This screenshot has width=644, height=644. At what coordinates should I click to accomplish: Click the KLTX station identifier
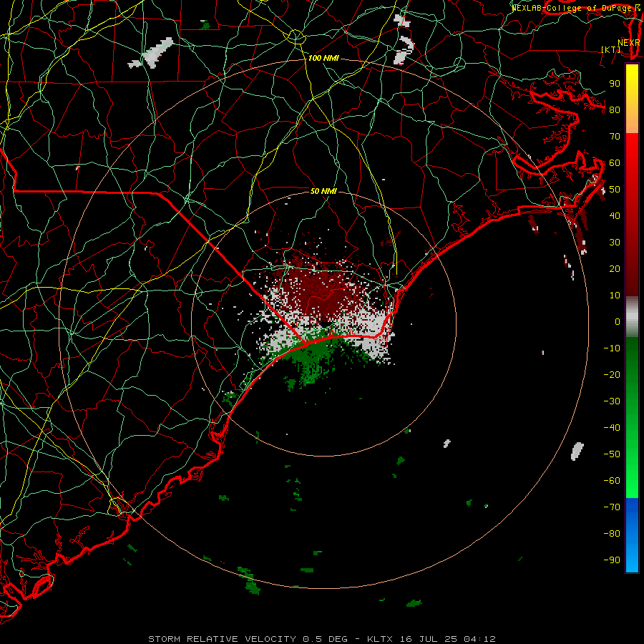[380, 639]
